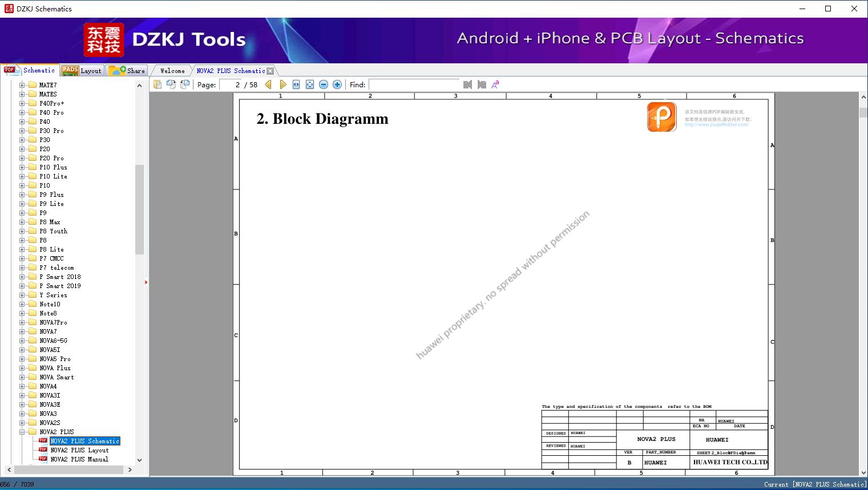Click the tree panel vertical scrollbar thumb
Image resolution: width=868 pixels, height=490 pixels.
(x=139, y=209)
